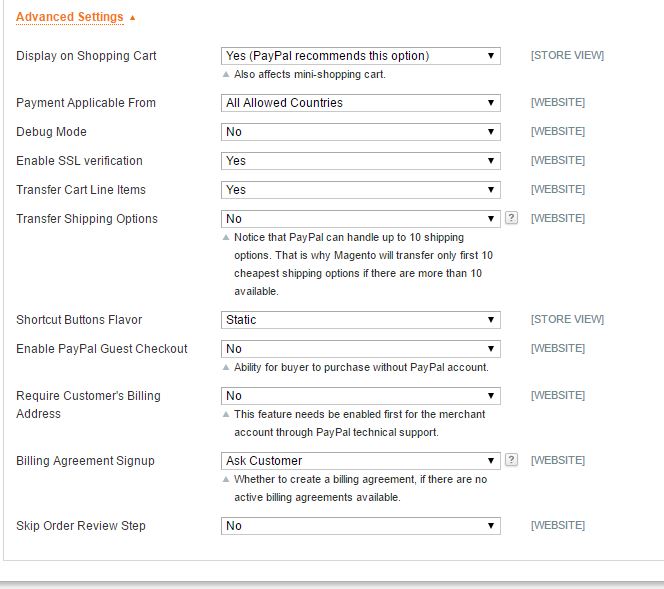Screen dimensions: 664x589
Task: Click help icon beside Billing Agreement Signup
Action: point(511,460)
